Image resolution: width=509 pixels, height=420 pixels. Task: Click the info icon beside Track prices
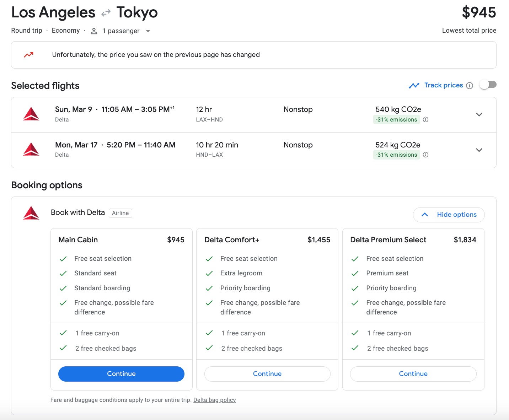470,85
